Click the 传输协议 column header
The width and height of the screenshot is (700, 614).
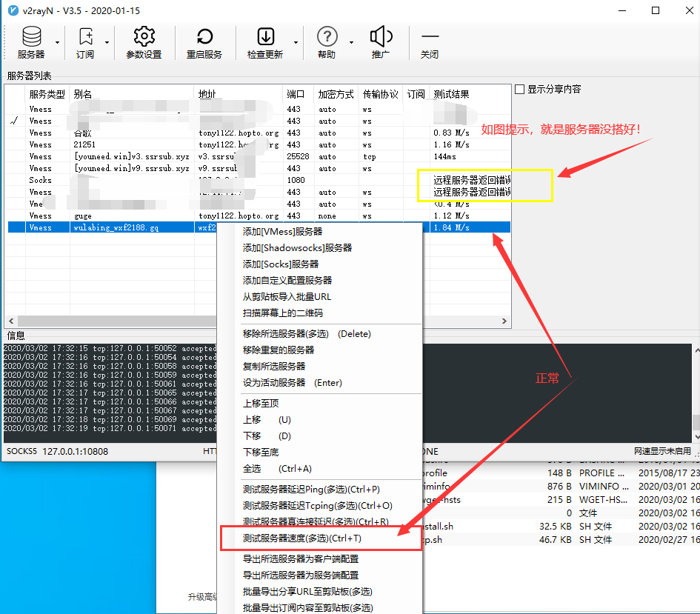point(380,94)
